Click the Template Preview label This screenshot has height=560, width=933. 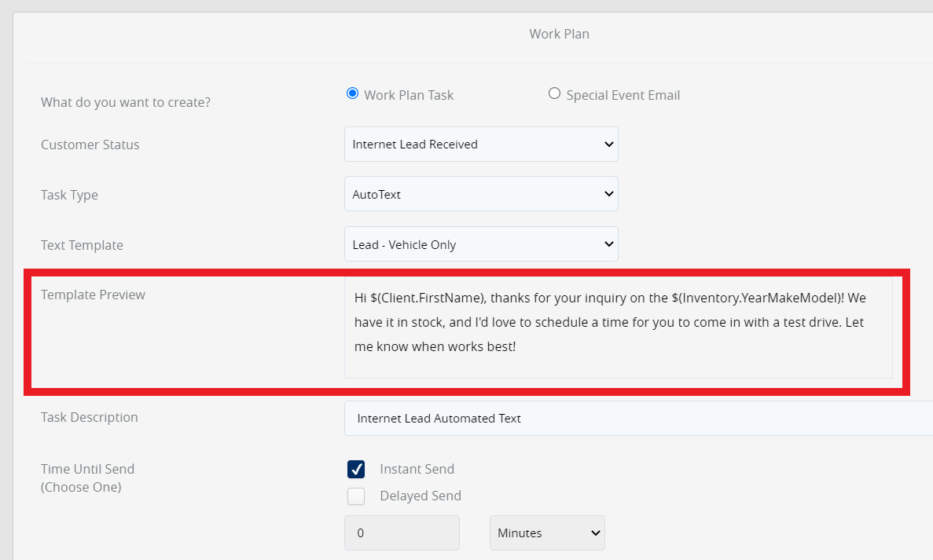[93, 295]
